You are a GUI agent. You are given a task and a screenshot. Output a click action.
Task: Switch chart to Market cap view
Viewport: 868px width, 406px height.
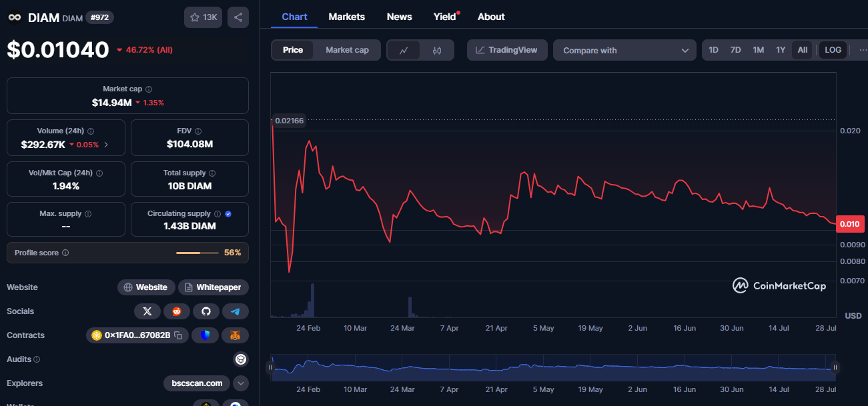tap(347, 50)
